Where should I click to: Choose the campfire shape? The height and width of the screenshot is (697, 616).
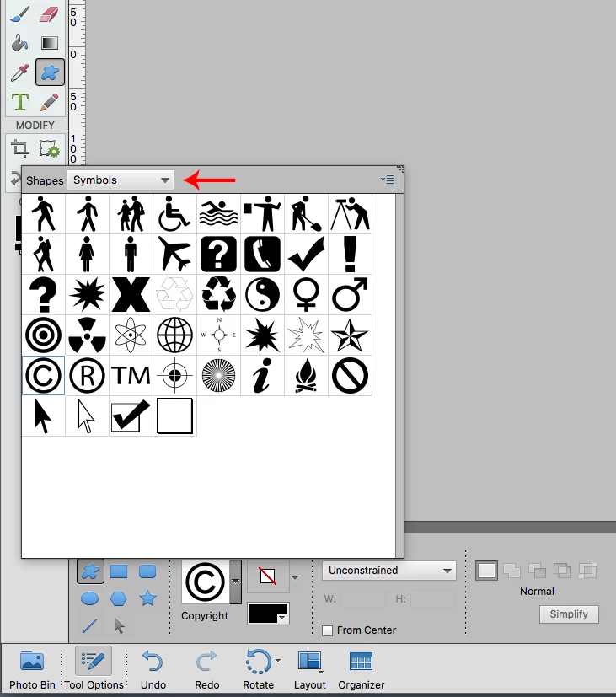point(306,375)
